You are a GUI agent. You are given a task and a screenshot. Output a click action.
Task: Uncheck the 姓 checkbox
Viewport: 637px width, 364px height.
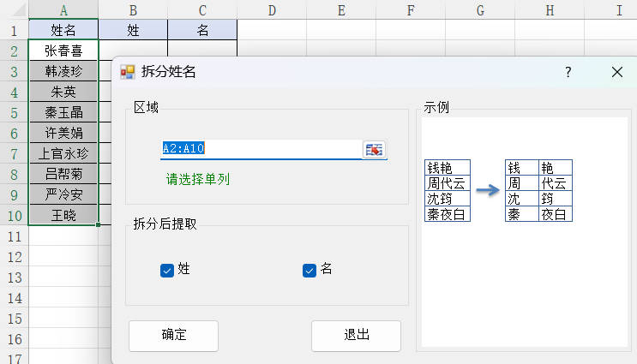coord(167,271)
